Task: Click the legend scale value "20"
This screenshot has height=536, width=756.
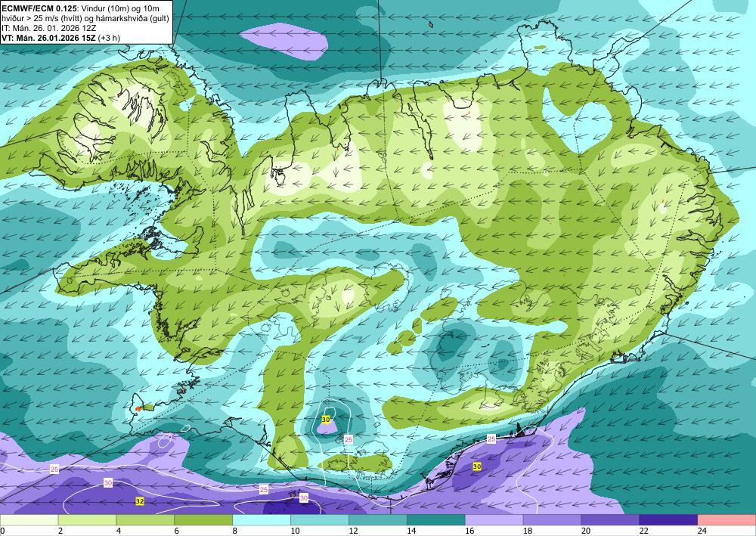Action: pyautogui.click(x=586, y=531)
